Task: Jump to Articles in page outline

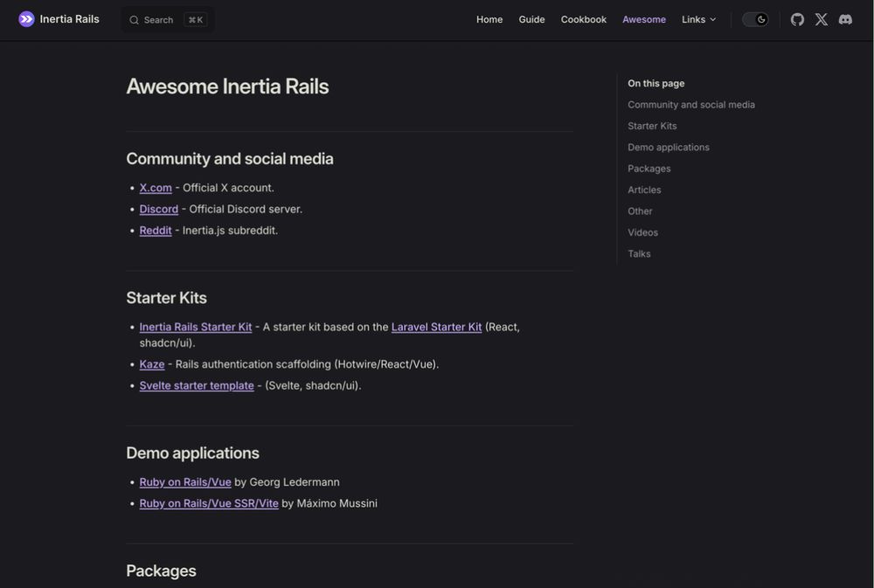Action: click(x=644, y=190)
